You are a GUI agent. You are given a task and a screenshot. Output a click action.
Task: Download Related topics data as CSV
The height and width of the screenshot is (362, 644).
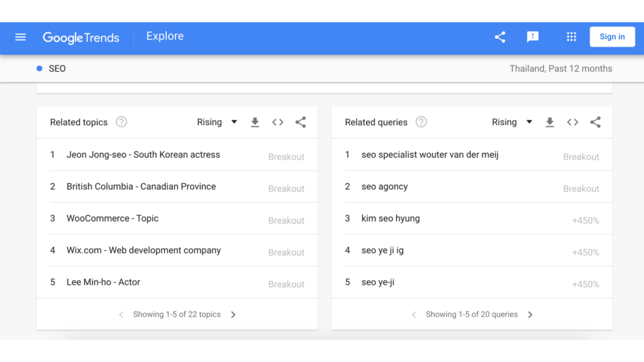pos(255,123)
